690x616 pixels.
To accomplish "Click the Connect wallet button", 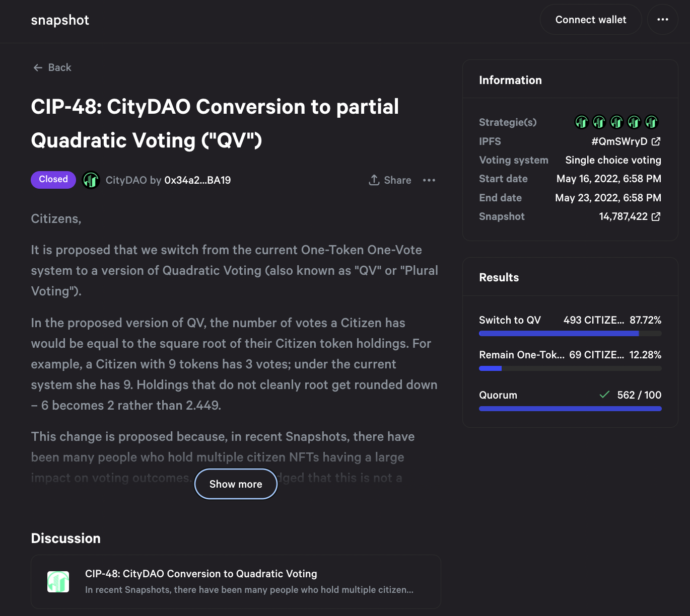I will [x=591, y=20].
